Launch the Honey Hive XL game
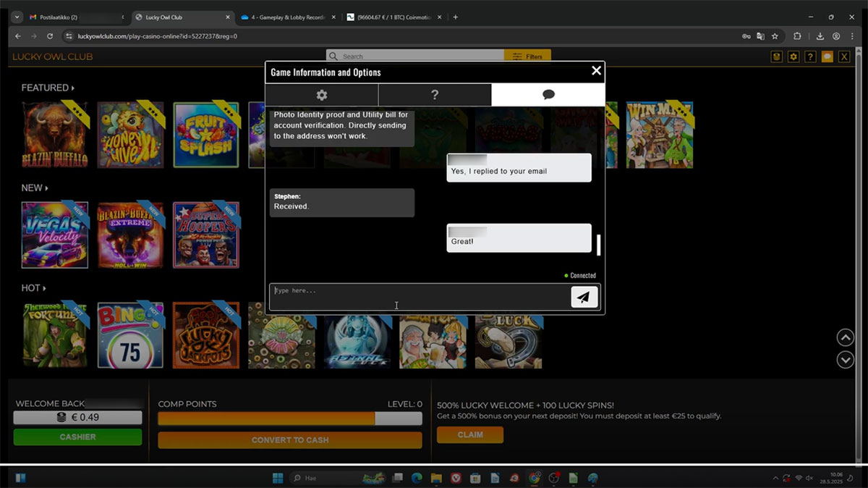Image resolution: width=868 pixels, height=488 pixels. [131, 135]
